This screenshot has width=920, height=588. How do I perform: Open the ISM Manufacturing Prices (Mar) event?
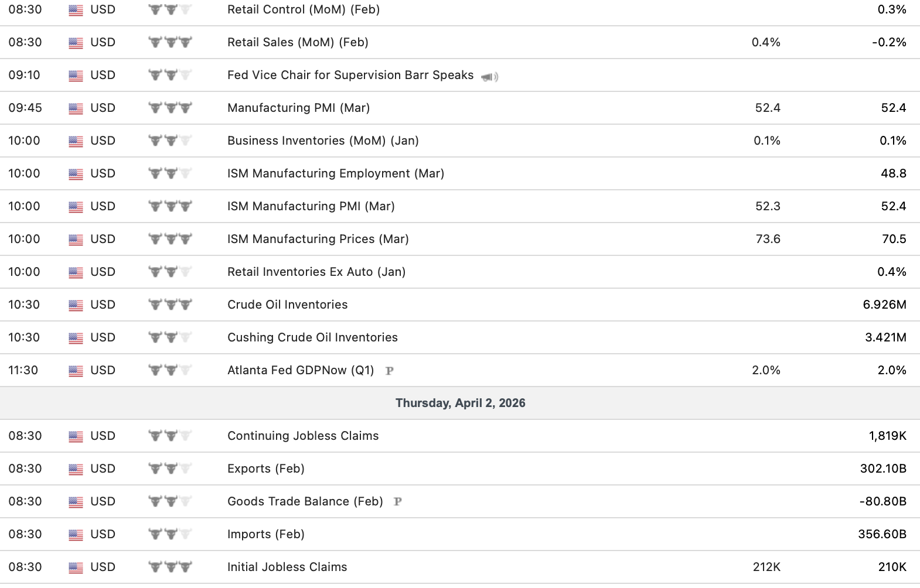point(318,239)
